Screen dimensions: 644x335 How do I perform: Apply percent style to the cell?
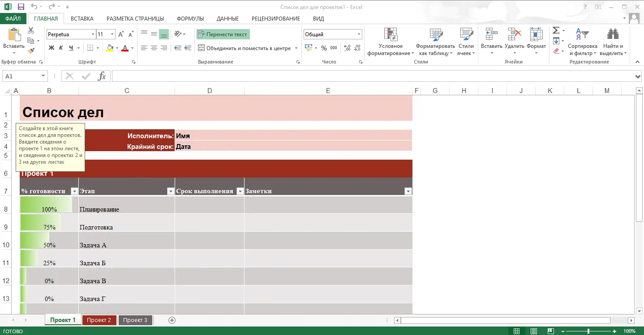324,48
